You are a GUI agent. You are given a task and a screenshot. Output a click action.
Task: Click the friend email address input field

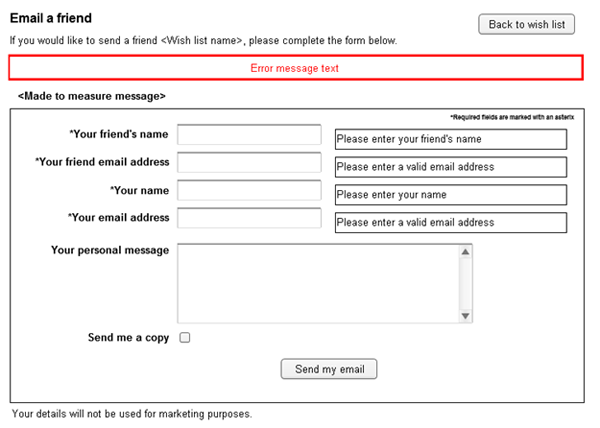[249, 163]
